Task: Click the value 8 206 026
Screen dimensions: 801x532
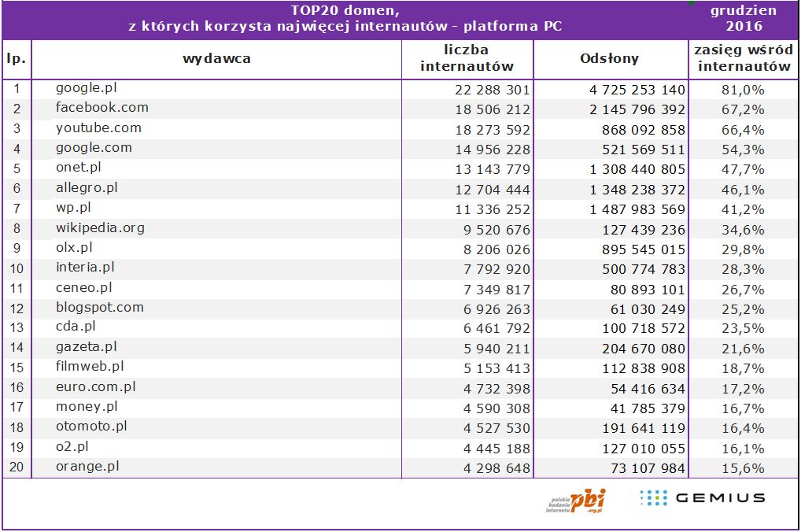Action: pyautogui.click(x=496, y=250)
